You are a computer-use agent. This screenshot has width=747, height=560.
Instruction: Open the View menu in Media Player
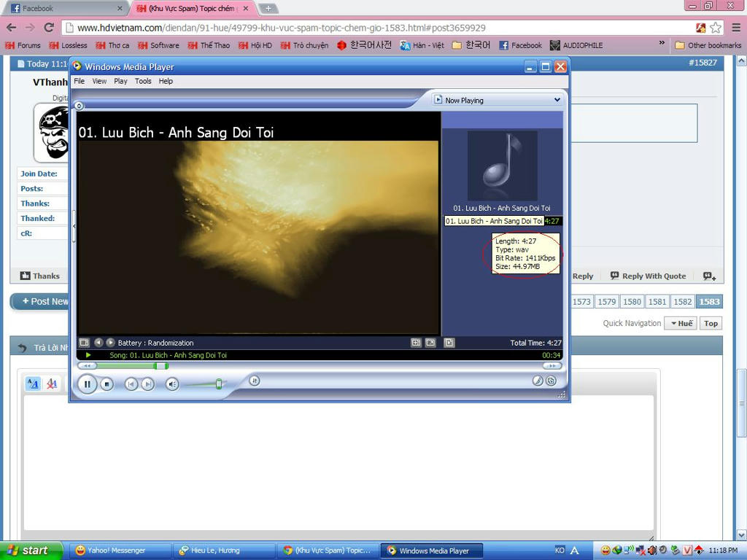99,81
